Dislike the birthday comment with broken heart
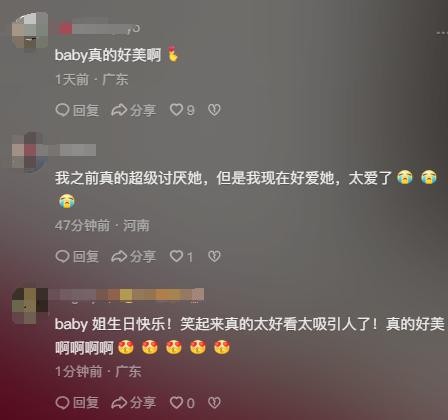 coord(214,403)
